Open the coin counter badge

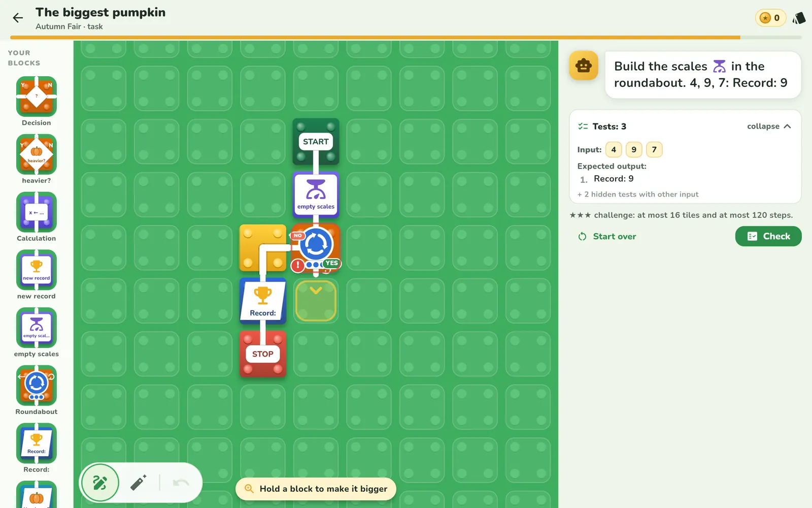(770, 18)
